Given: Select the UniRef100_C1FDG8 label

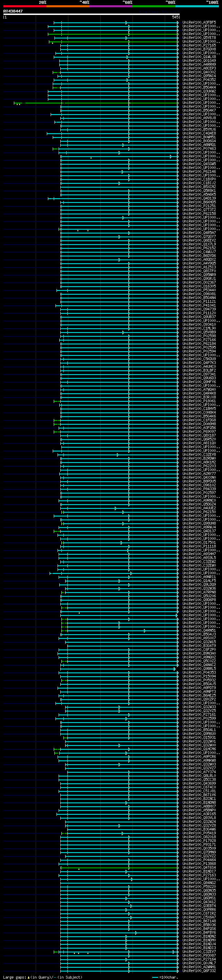Looking at the screenshot, I should tap(199, 420).
